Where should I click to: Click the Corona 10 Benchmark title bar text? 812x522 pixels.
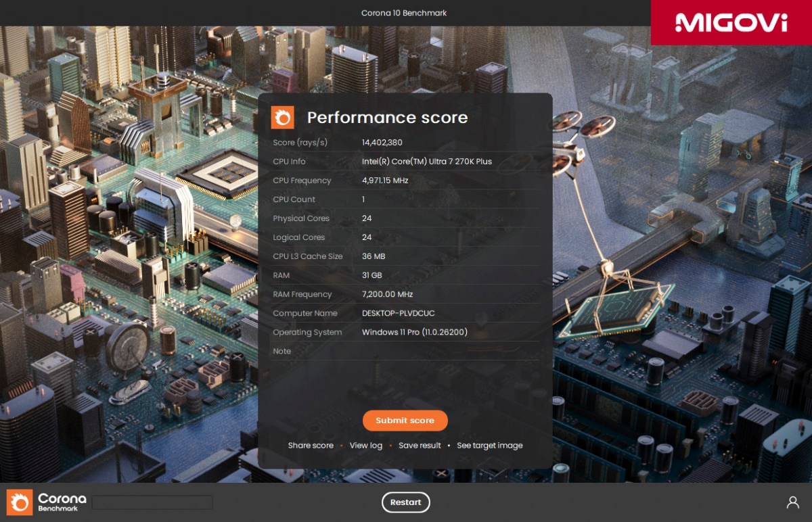coord(405,12)
